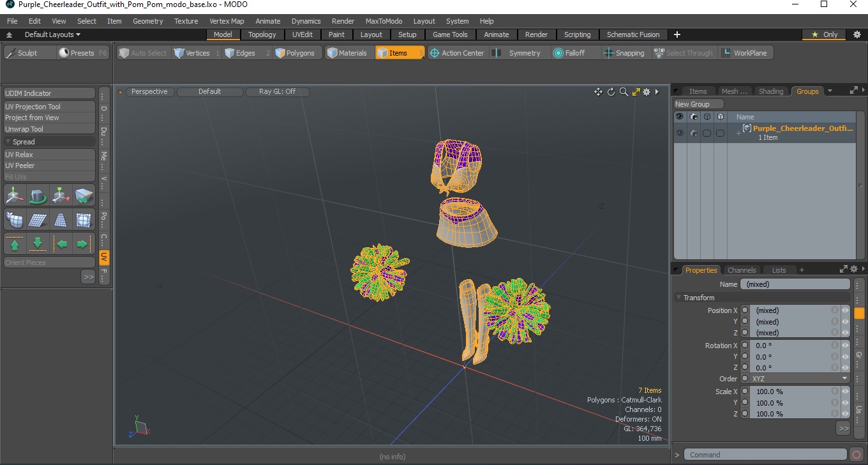This screenshot has width=868, height=465.
Task: Click the New Group button
Action: pos(699,104)
